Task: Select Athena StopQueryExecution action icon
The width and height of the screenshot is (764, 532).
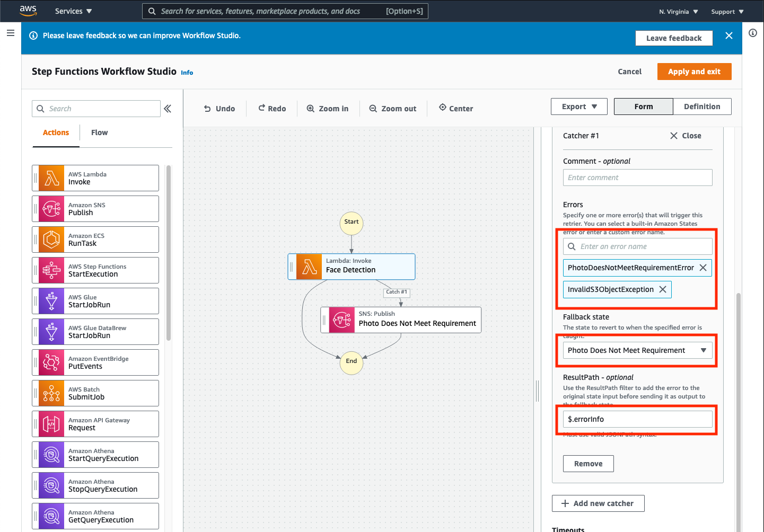Action: coord(51,485)
